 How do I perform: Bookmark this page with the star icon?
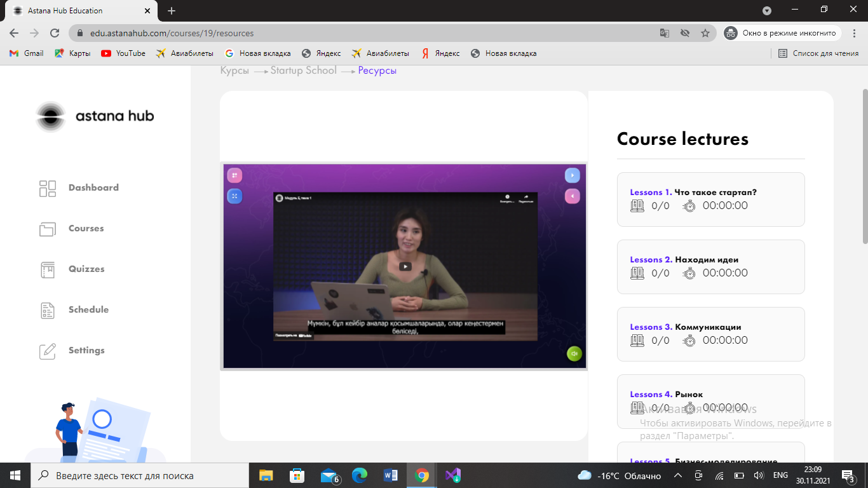pos(705,33)
